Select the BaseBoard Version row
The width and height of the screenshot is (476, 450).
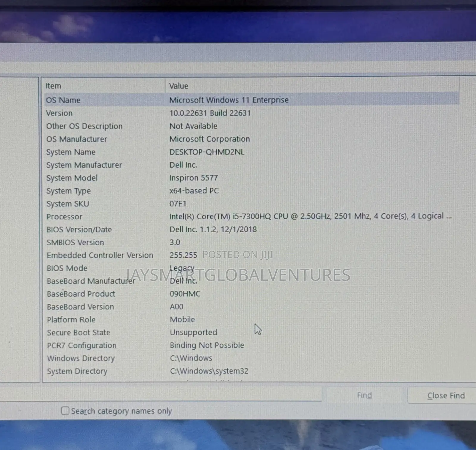252,307
